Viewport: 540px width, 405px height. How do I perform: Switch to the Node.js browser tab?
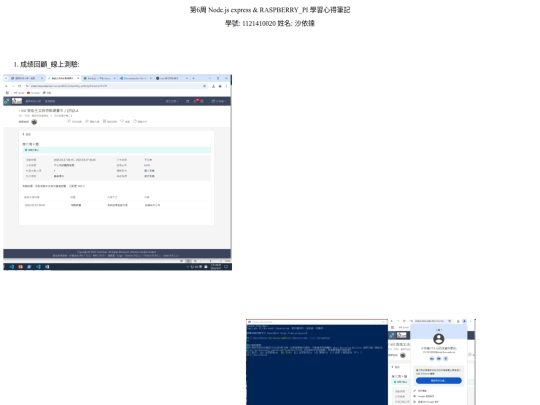[99, 79]
